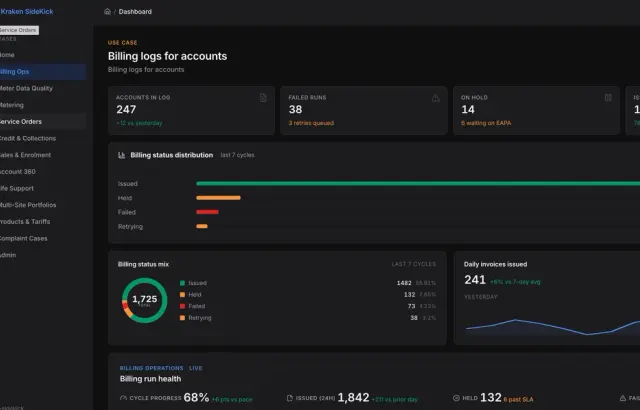This screenshot has height=410, width=640.
Task: Click '6 waiting on EAPA' text
Action: coord(486,123)
